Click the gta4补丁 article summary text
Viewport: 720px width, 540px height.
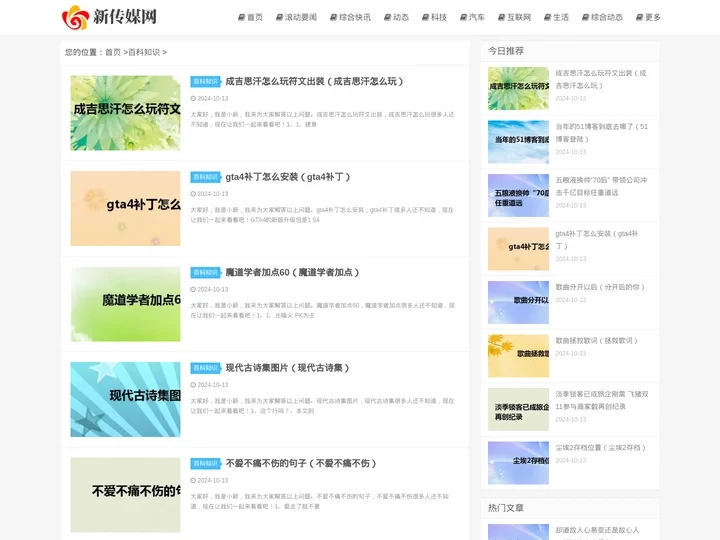point(322,215)
